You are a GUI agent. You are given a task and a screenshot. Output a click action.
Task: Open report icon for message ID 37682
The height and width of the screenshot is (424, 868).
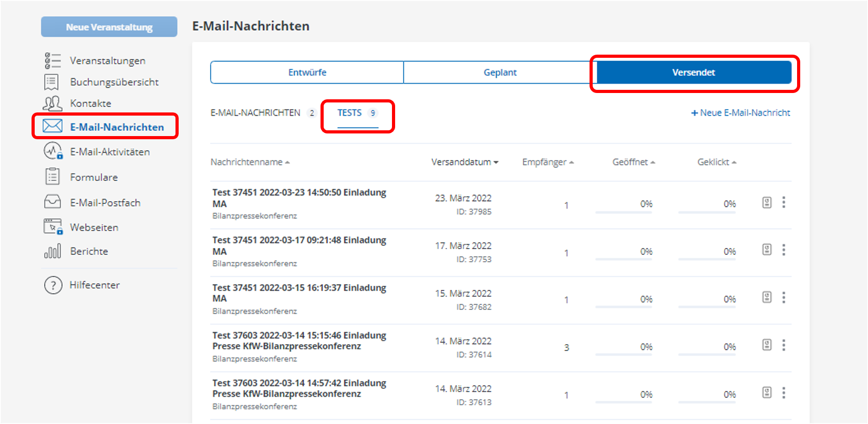click(767, 297)
